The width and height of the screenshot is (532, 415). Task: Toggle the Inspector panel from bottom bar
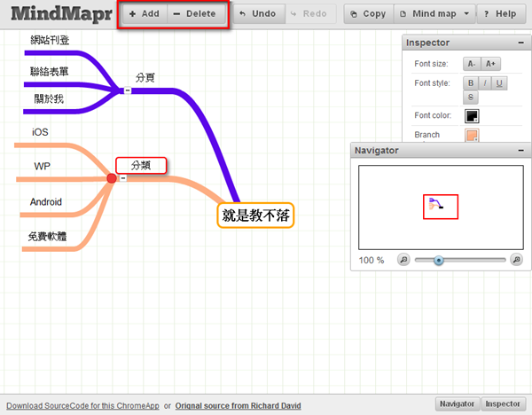pos(503,403)
